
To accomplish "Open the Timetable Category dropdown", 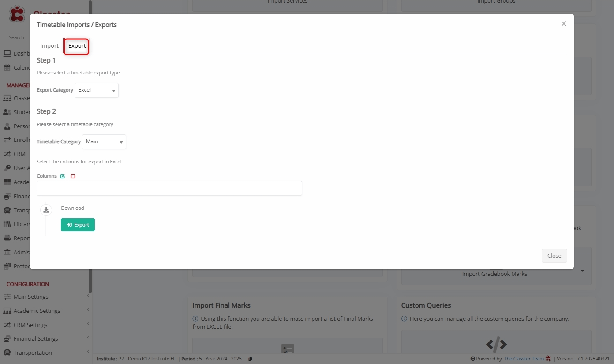I will coord(104,142).
